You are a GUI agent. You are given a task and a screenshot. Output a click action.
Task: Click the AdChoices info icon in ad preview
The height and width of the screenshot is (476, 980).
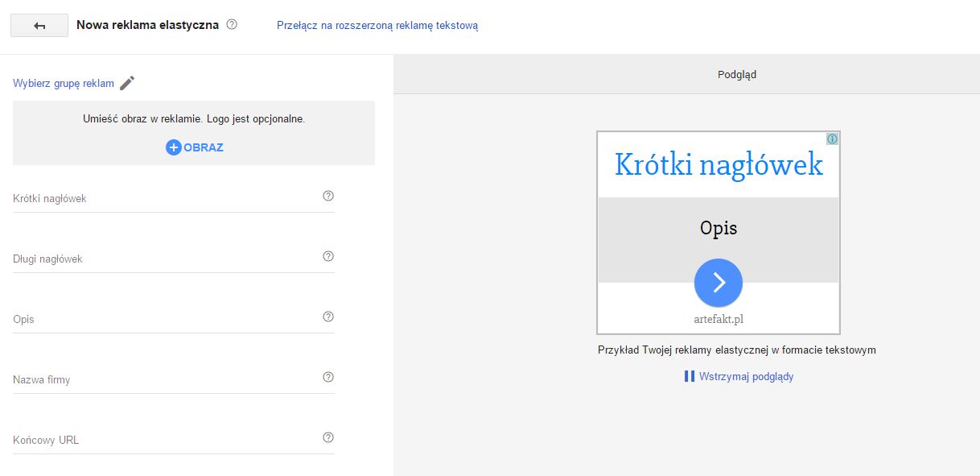point(832,139)
